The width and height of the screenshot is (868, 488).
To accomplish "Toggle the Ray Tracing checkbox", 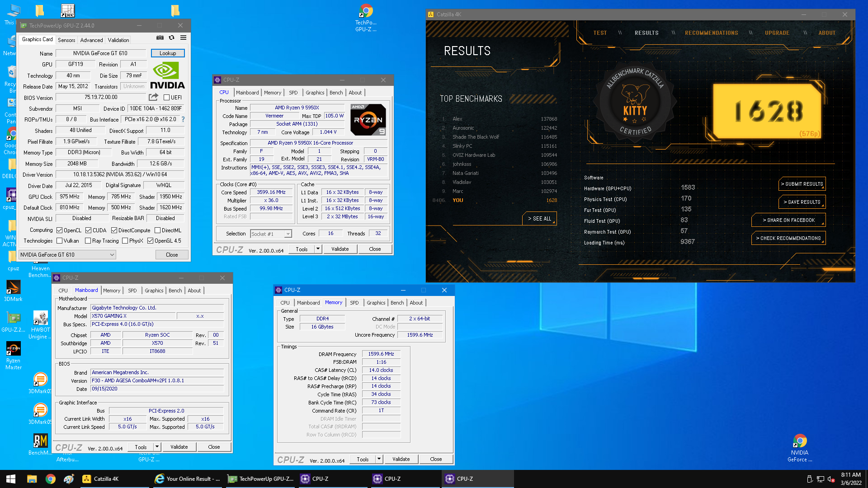I will pos(88,241).
